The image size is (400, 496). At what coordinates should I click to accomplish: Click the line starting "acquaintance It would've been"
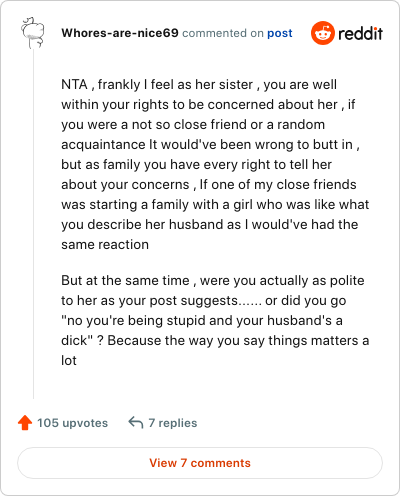pyautogui.click(x=210, y=145)
